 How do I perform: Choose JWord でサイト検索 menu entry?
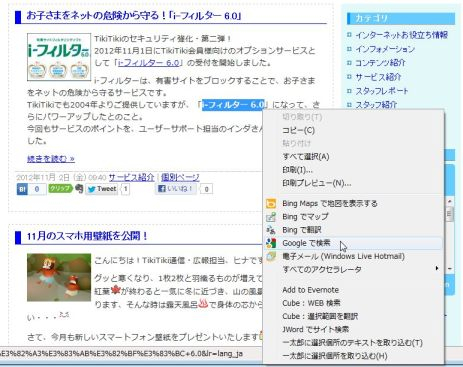(315, 329)
